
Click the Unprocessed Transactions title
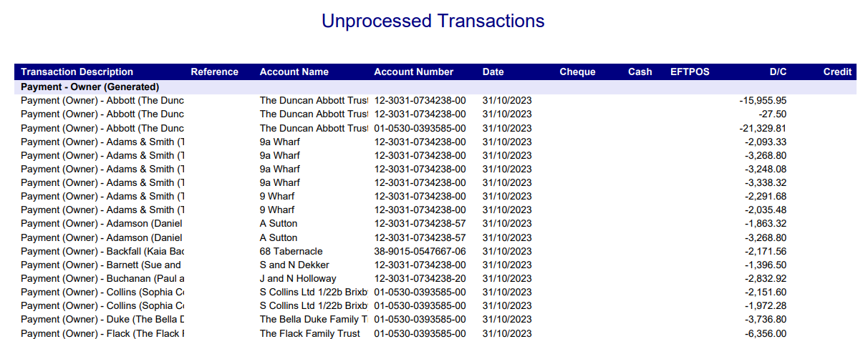click(x=433, y=21)
